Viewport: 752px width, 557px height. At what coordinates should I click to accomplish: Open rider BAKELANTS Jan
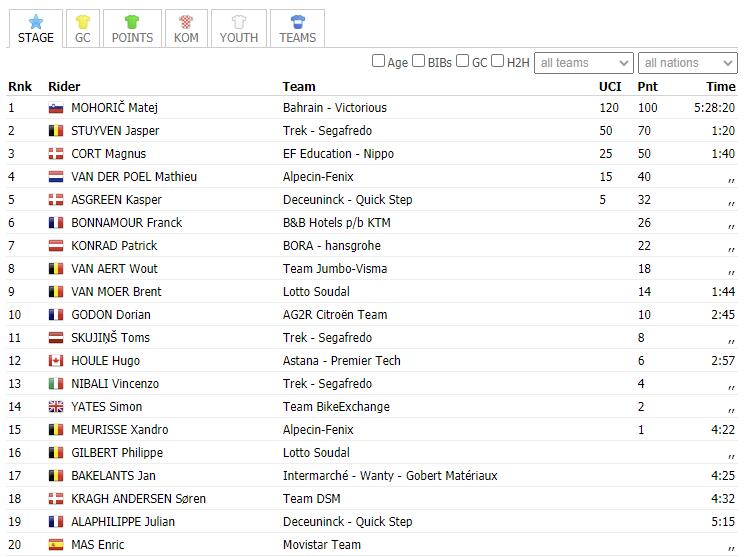click(113, 476)
